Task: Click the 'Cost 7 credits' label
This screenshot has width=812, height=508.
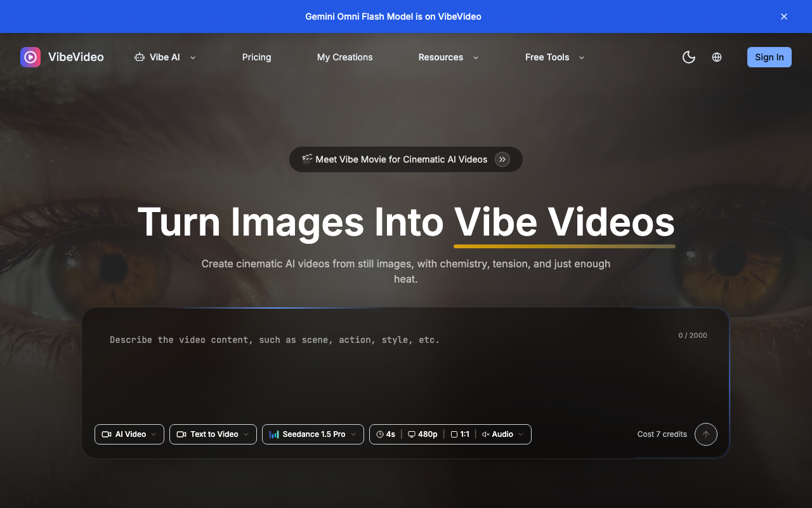Action: (662, 434)
